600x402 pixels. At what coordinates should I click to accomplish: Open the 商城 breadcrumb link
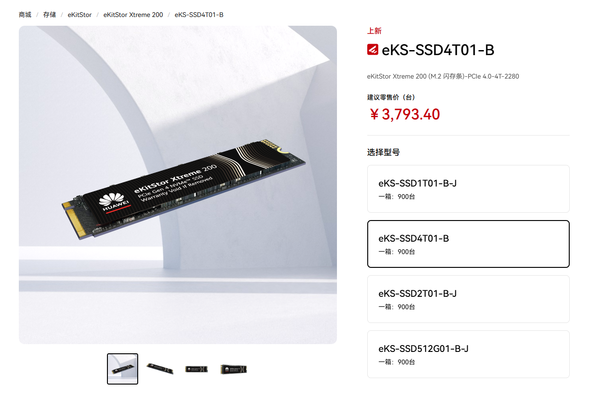pos(25,15)
